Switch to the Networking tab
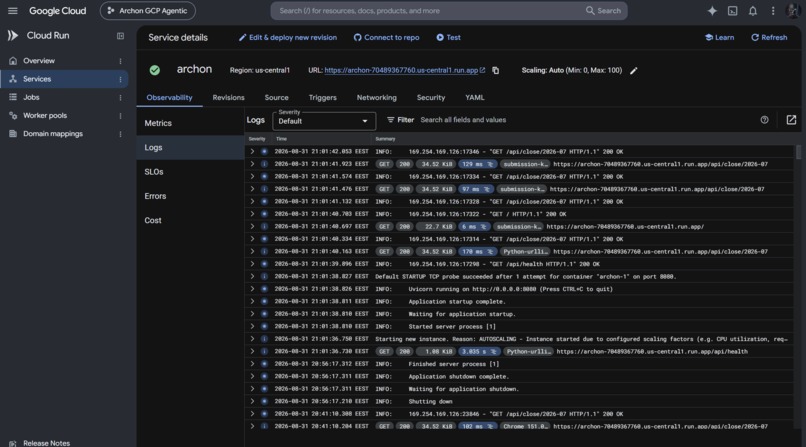 [377, 98]
